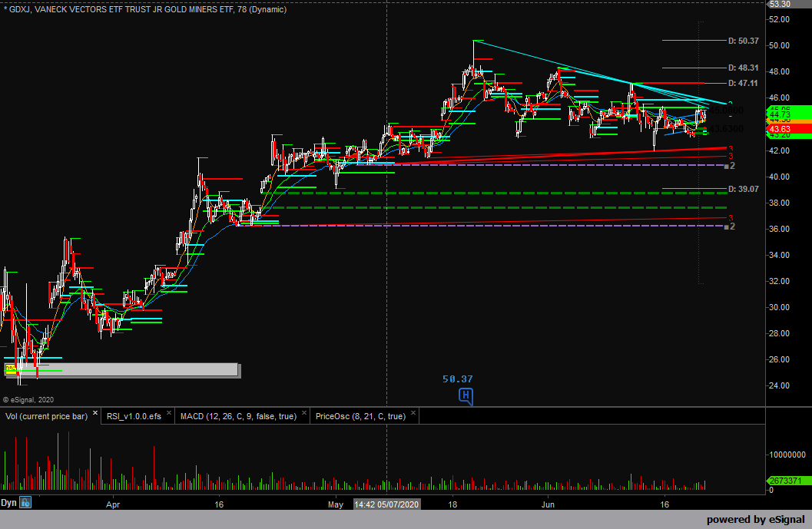Click the 50.00 price axis value
Viewport: 812px width, 529px height.
point(780,45)
